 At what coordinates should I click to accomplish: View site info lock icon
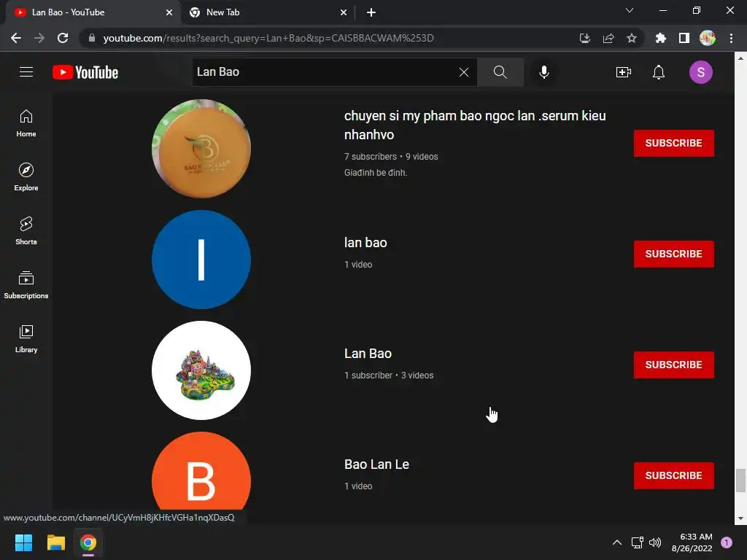[x=92, y=38]
